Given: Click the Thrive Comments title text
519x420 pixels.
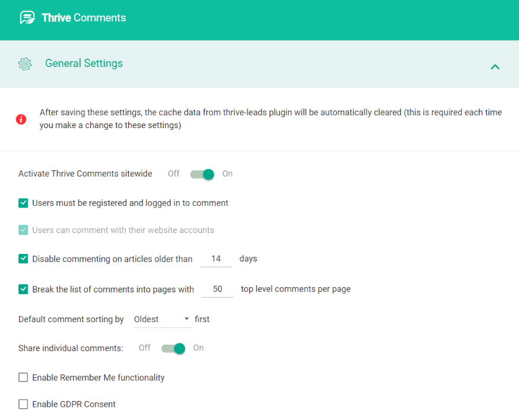Looking at the screenshot, I should tap(84, 18).
